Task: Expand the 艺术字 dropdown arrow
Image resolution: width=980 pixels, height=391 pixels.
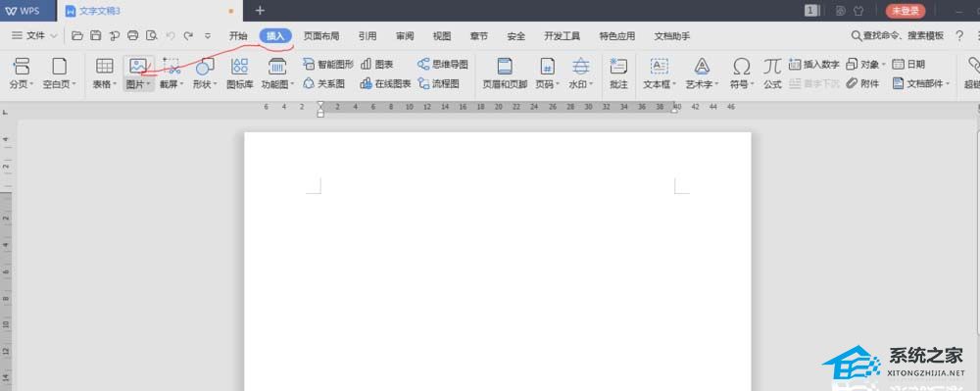Action: 716,84
